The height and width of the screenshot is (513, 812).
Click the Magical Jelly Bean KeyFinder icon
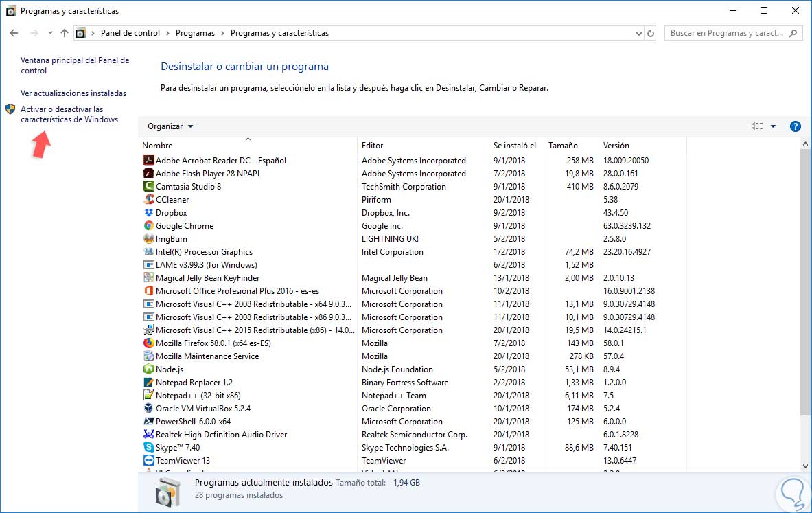149,277
